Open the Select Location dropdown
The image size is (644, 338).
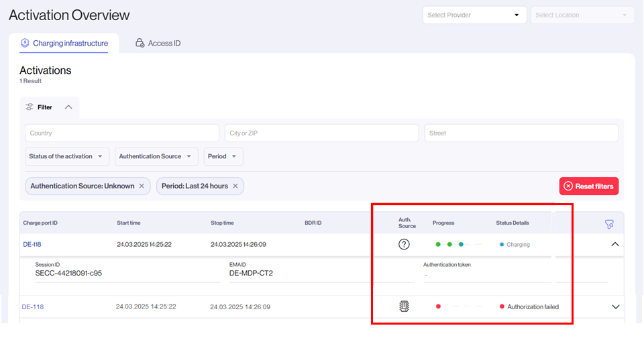click(582, 15)
